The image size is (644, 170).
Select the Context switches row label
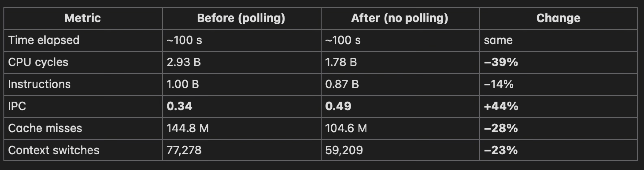[53, 150]
